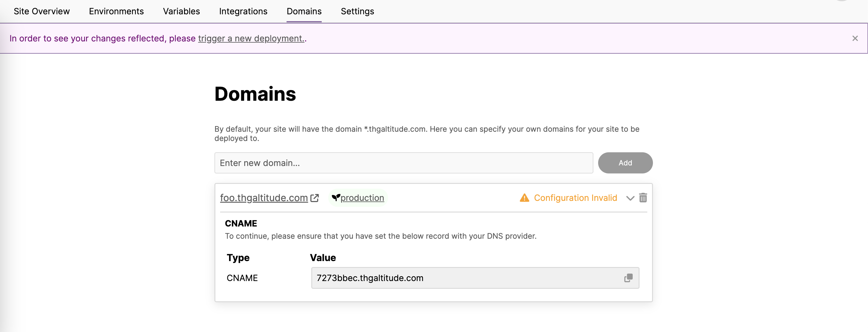This screenshot has width=868, height=332.
Task: Click the Value column header
Action: coord(323,258)
